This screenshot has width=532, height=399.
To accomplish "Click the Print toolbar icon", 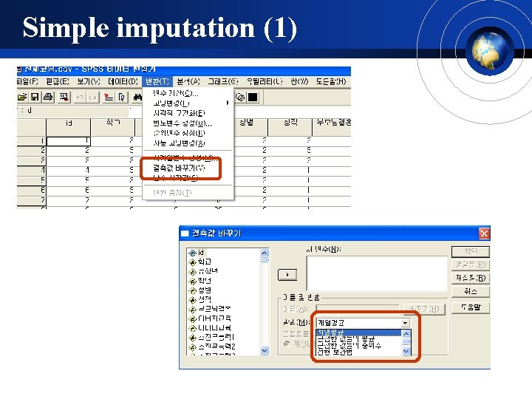I will [x=48, y=98].
